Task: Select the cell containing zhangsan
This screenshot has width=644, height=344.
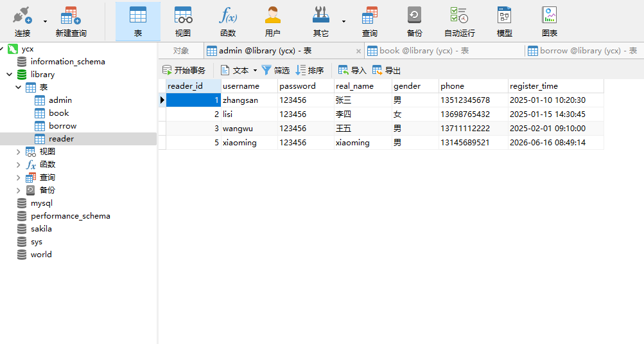Action: tap(249, 100)
